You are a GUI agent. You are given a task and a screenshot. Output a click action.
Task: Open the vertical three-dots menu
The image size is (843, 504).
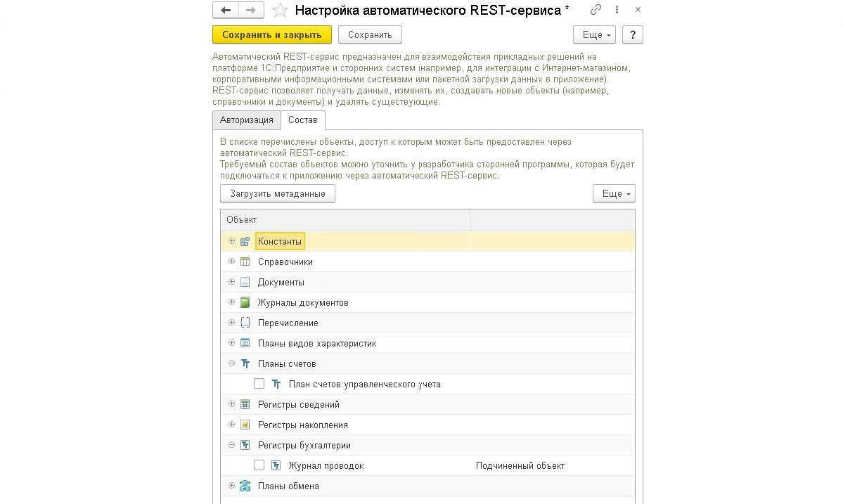click(617, 10)
